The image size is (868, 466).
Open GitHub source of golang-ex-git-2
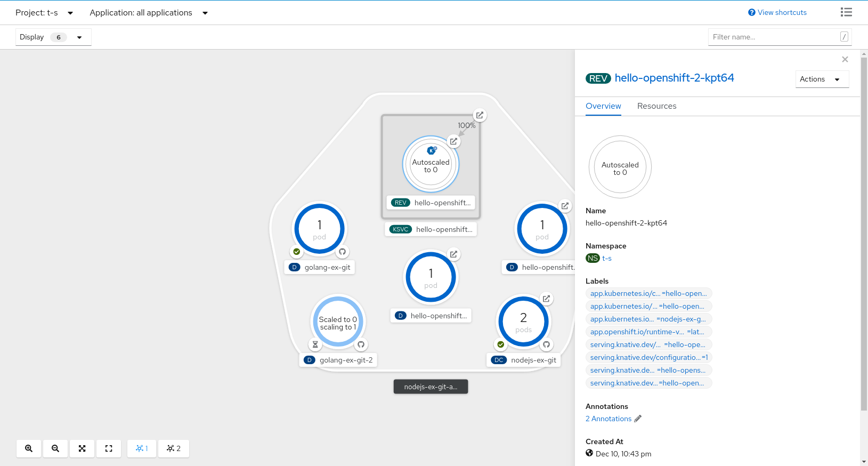(x=361, y=344)
